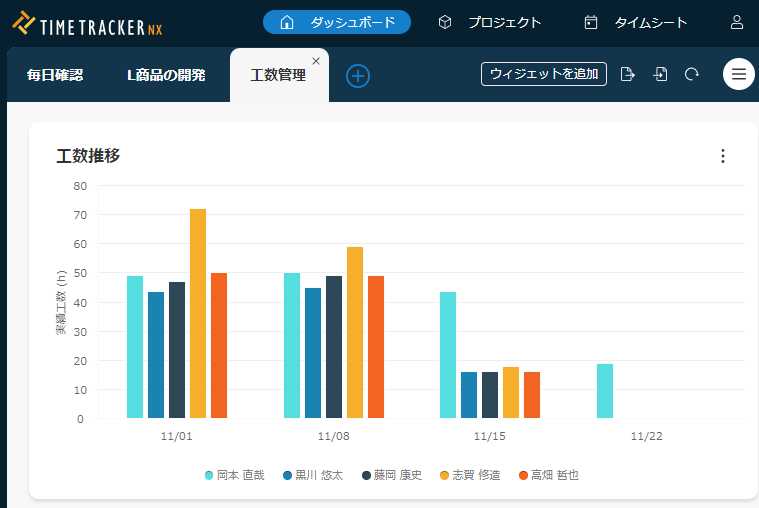The height and width of the screenshot is (508, 759).
Task: Open the プロジェクト menu
Action: pos(490,22)
